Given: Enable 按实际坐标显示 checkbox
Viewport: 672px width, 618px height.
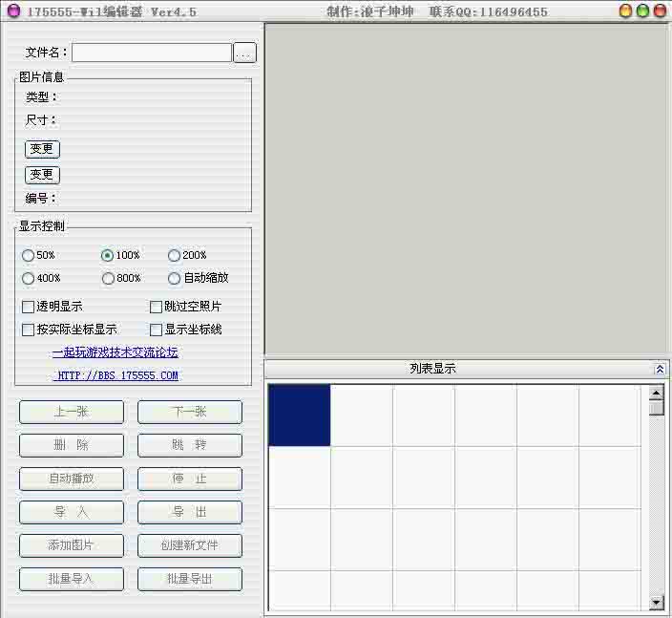Looking at the screenshot, I should [x=28, y=330].
